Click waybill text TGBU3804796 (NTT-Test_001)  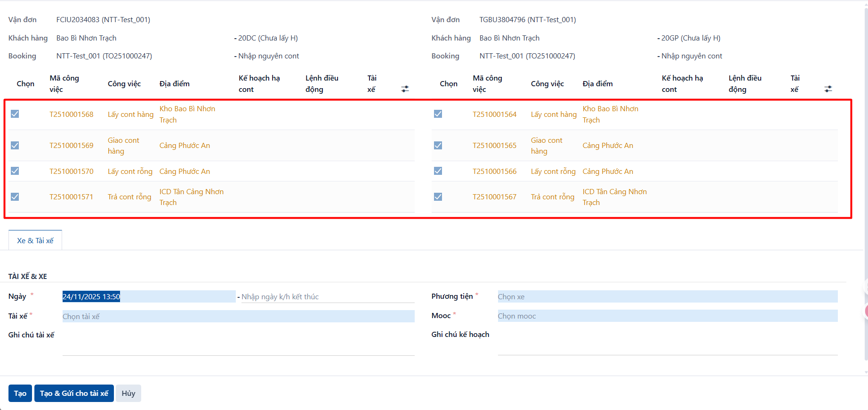(x=528, y=20)
